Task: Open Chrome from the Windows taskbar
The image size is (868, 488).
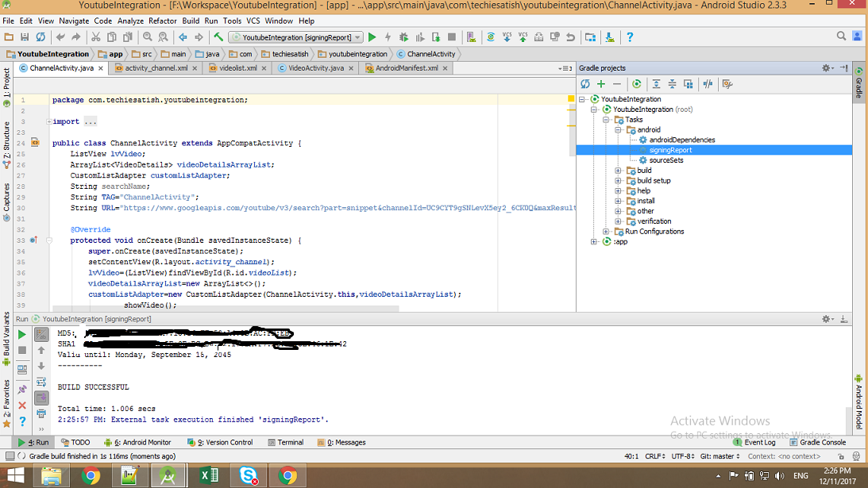Action: click(91, 475)
